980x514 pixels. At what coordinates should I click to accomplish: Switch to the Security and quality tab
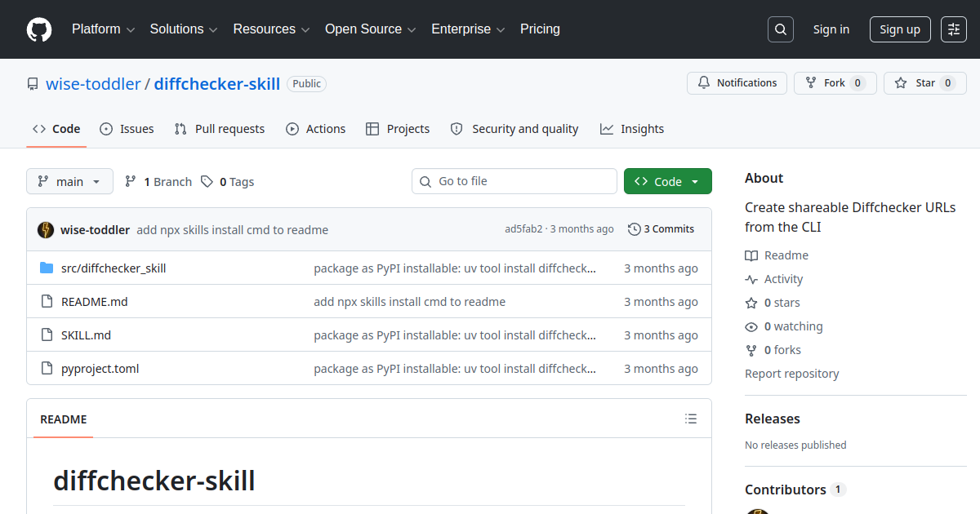click(514, 129)
